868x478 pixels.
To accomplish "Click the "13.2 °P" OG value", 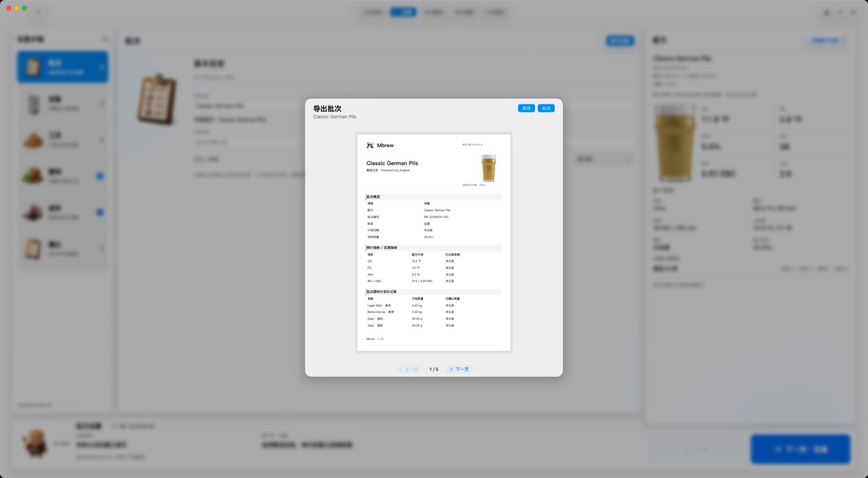I will pyautogui.click(x=416, y=261).
